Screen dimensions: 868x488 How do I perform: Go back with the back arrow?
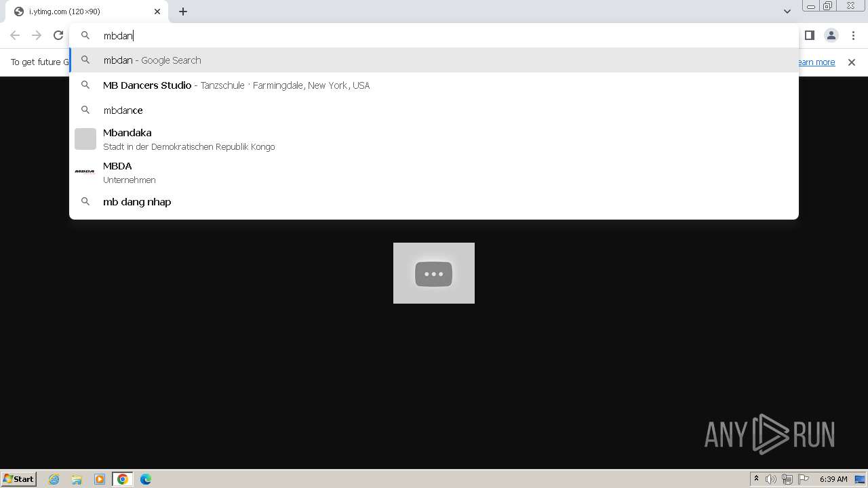pyautogui.click(x=15, y=35)
